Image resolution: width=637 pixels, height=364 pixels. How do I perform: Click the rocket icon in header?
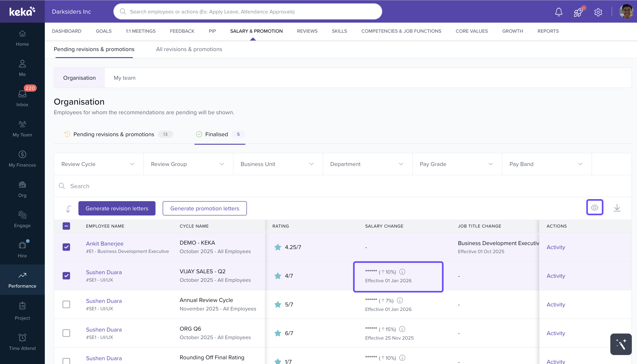[578, 12]
